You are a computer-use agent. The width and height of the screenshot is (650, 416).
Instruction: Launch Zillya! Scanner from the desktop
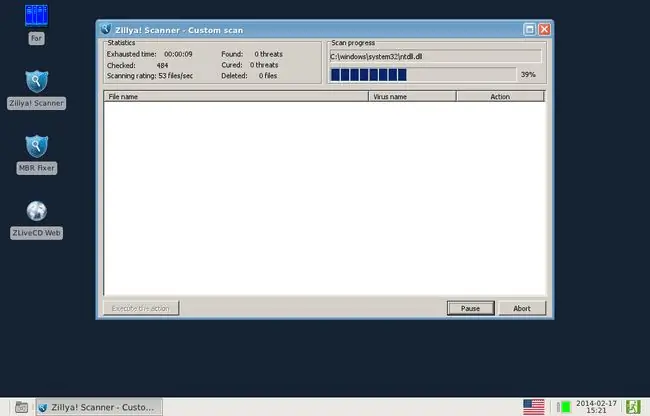point(36,81)
